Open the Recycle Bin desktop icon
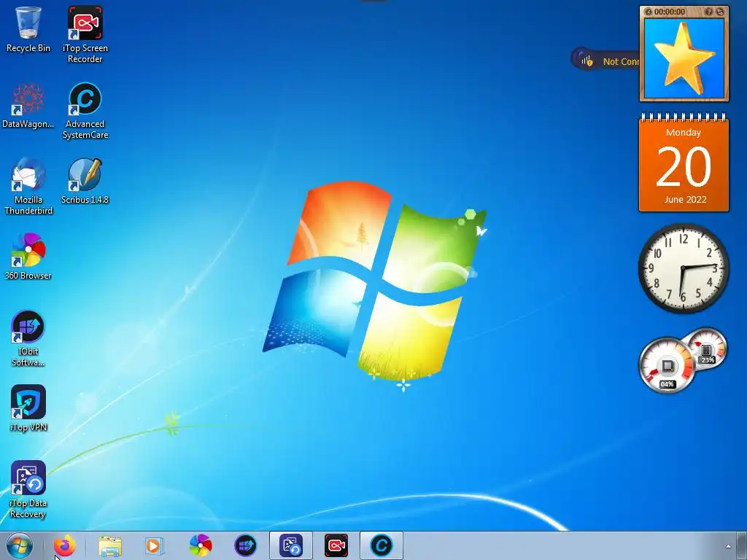This screenshot has width=747, height=560. (28, 28)
